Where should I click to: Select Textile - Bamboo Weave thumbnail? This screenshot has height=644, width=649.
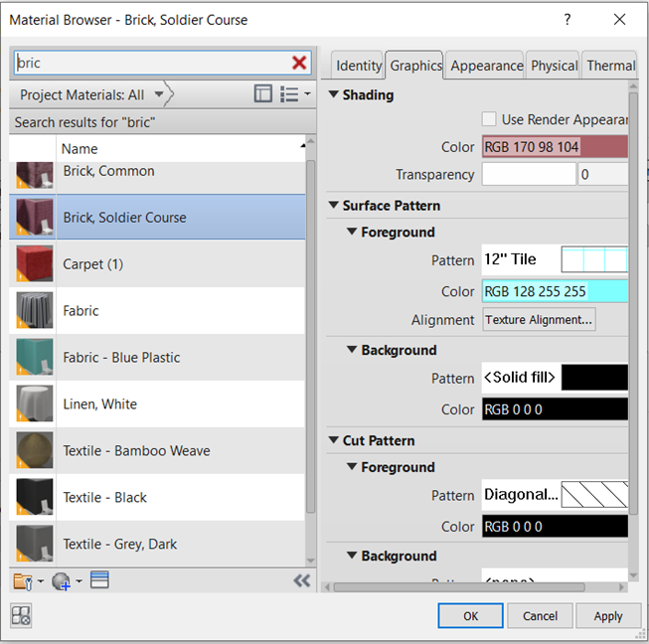point(35,450)
